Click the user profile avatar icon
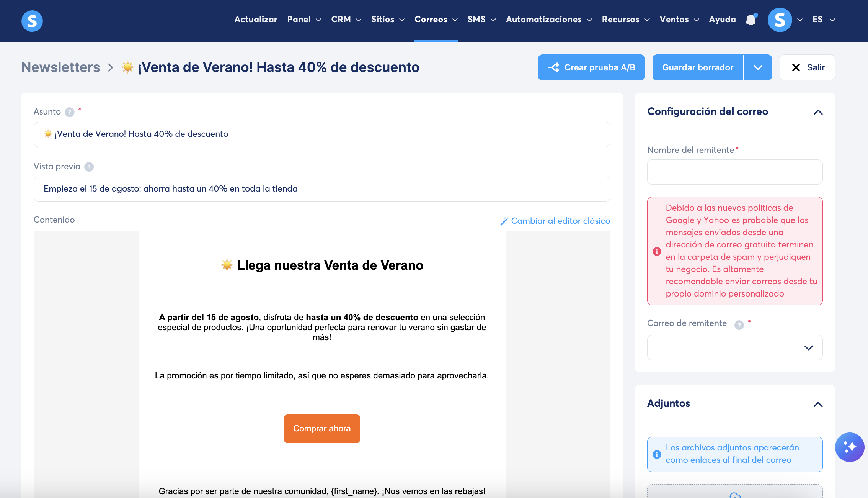Image resolution: width=868 pixels, height=498 pixels. click(780, 20)
